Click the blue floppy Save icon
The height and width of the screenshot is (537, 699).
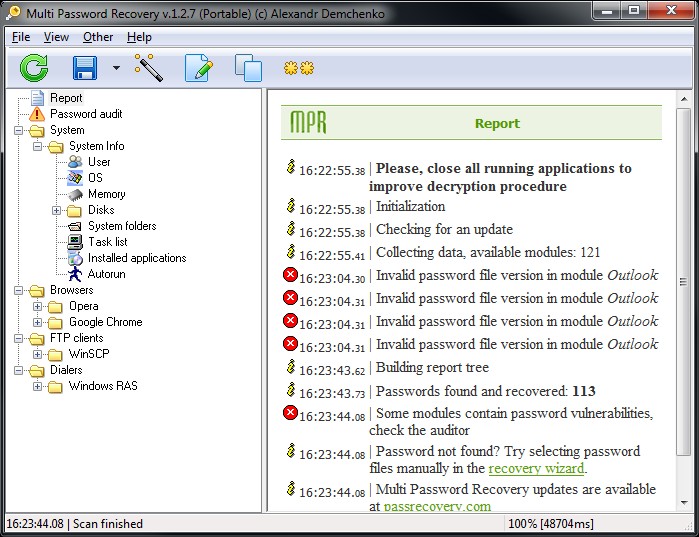85,68
